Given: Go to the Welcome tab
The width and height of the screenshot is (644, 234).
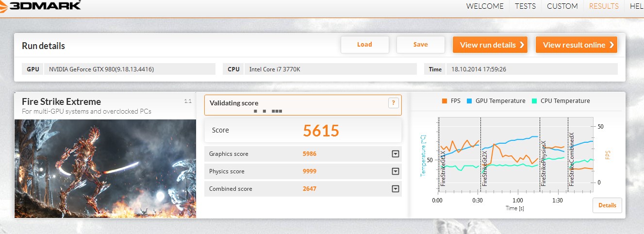Looking at the screenshot, I should [x=485, y=6].
